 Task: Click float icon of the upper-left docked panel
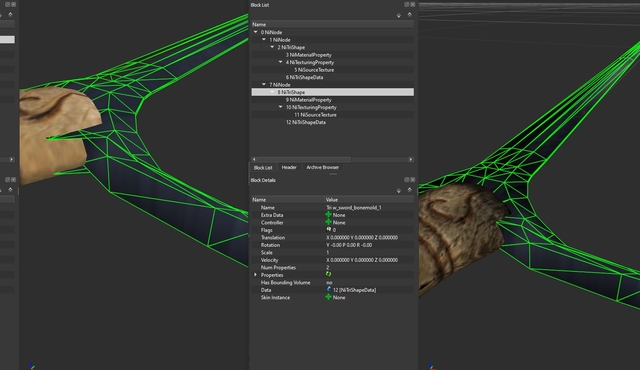[x=7, y=4]
